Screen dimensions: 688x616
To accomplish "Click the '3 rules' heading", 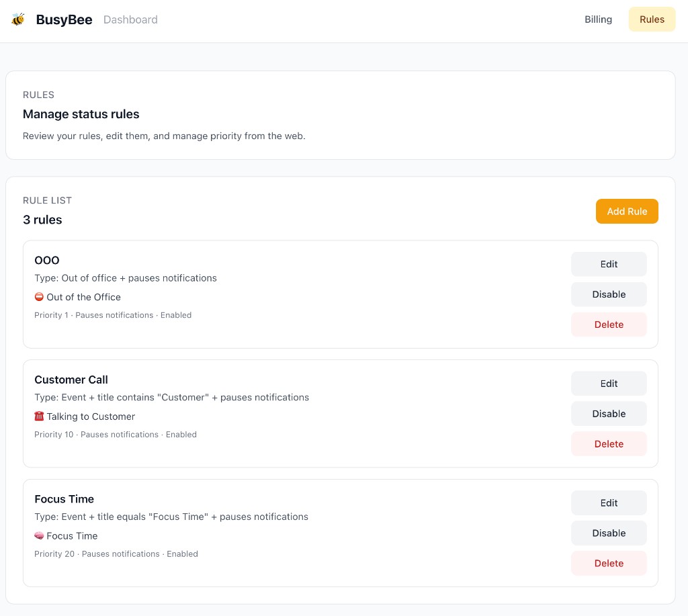I will [x=42, y=220].
